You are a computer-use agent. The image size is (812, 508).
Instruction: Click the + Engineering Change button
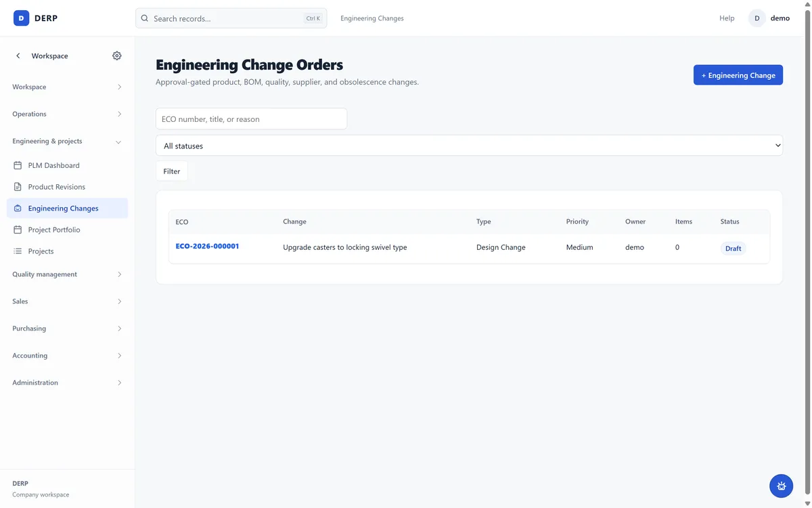click(738, 75)
